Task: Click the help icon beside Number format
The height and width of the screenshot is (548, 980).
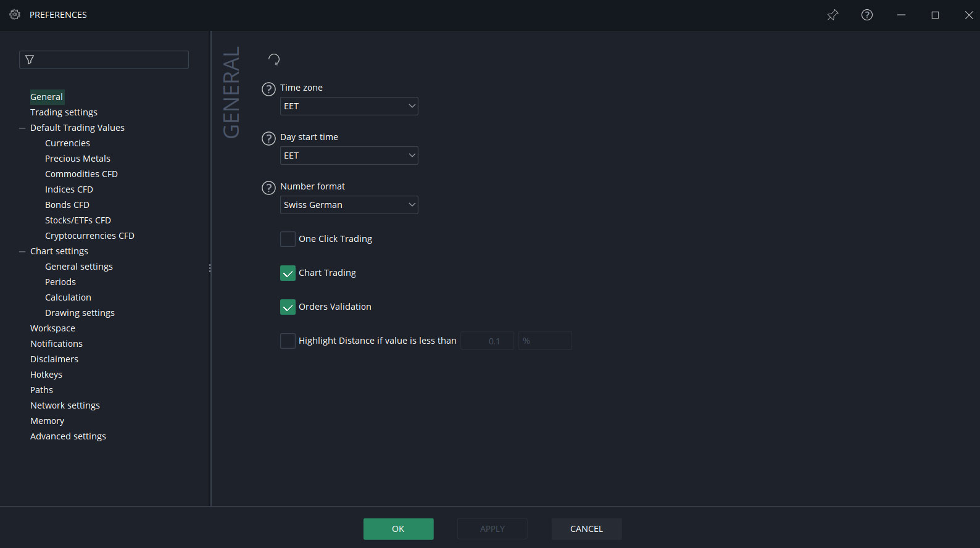Action: pos(268,188)
